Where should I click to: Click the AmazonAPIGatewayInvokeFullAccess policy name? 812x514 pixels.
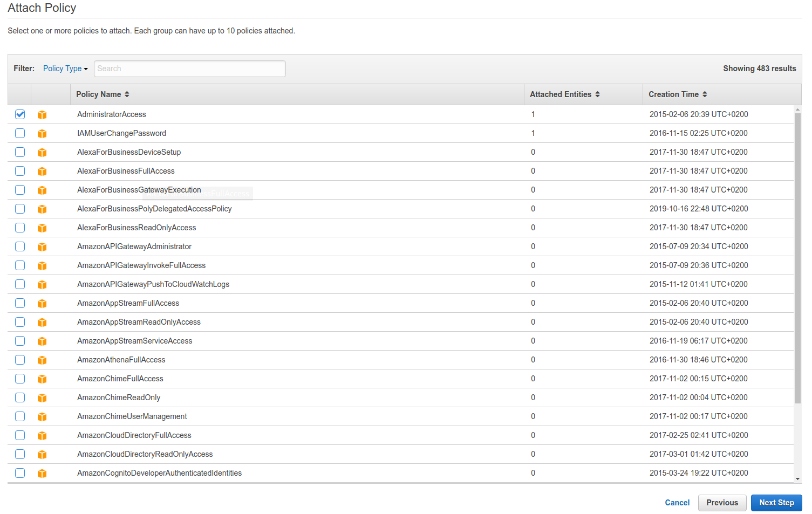click(x=141, y=265)
